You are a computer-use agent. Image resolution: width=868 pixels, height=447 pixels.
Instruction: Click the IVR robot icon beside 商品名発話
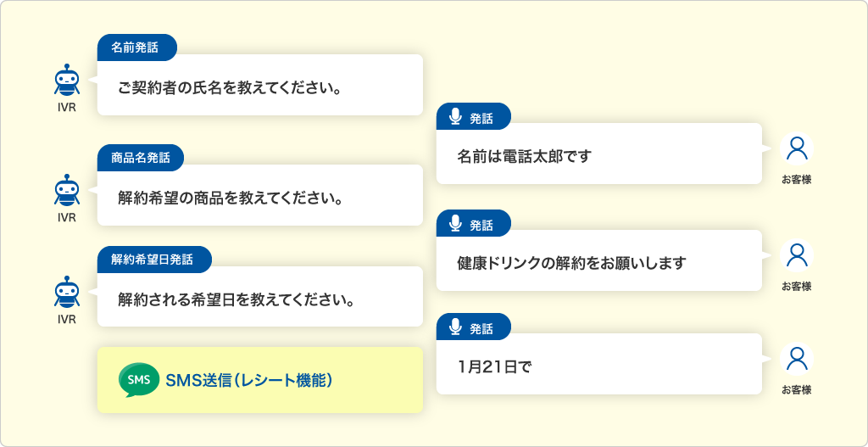tap(67, 191)
